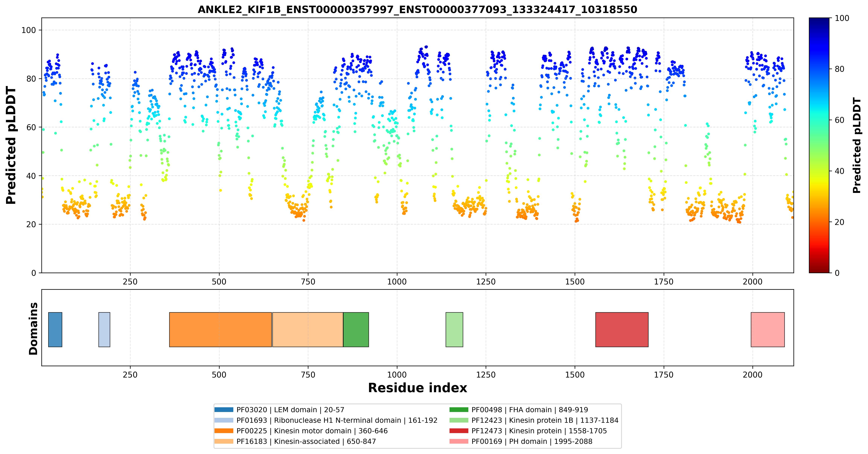Click the Residue index axis label

pyautogui.click(x=418, y=388)
